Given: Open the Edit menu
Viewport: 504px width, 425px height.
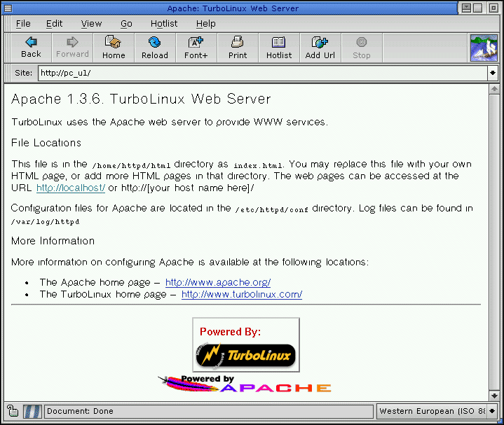Looking at the screenshot, I should [x=54, y=24].
